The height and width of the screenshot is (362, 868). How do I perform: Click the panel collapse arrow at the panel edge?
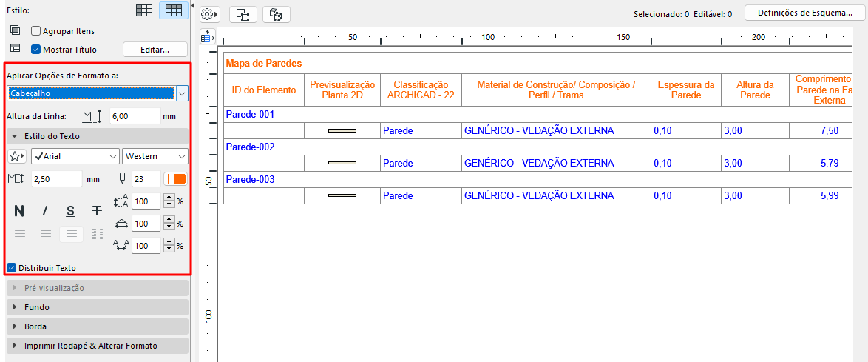(x=193, y=5)
